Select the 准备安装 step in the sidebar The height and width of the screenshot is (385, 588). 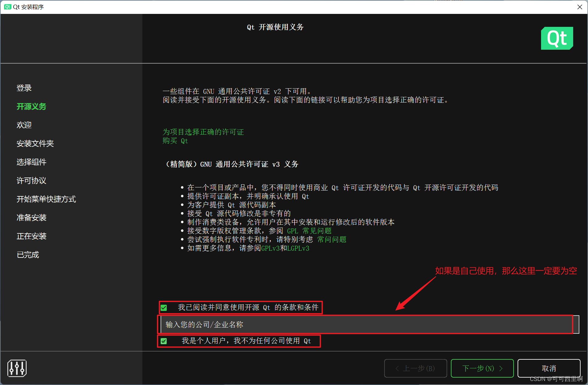tap(31, 218)
